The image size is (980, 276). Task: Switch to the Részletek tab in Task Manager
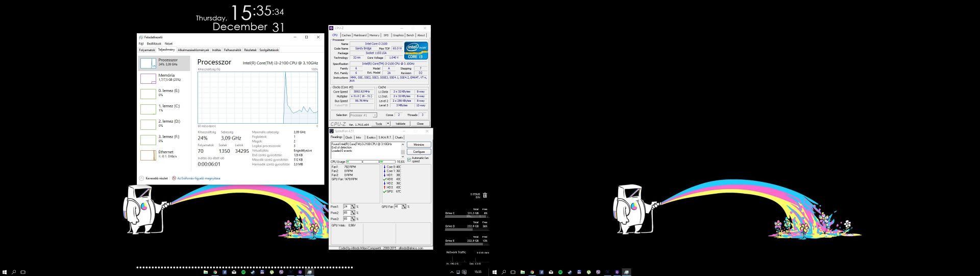tap(250, 50)
